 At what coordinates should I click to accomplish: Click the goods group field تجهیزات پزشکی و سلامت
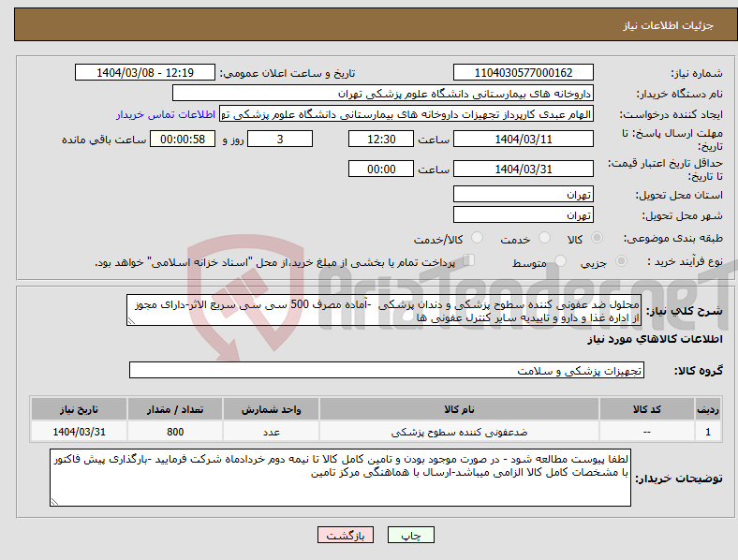pyautogui.click(x=387, y=370)
